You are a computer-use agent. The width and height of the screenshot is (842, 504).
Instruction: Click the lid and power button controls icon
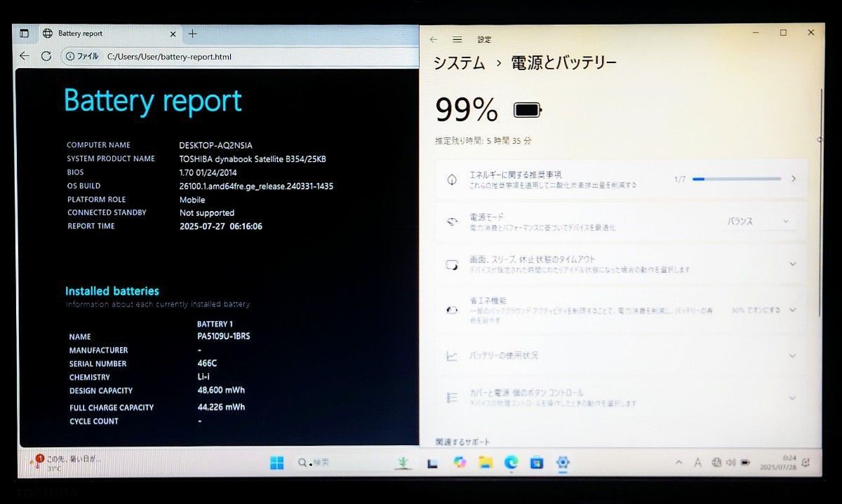(452, 398)
